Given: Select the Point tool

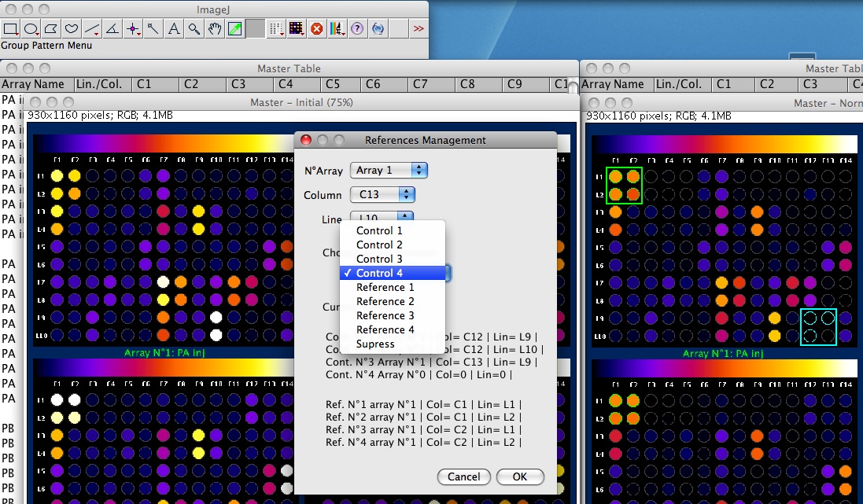Looking at the screenshot, I should (x=133, y=28).
